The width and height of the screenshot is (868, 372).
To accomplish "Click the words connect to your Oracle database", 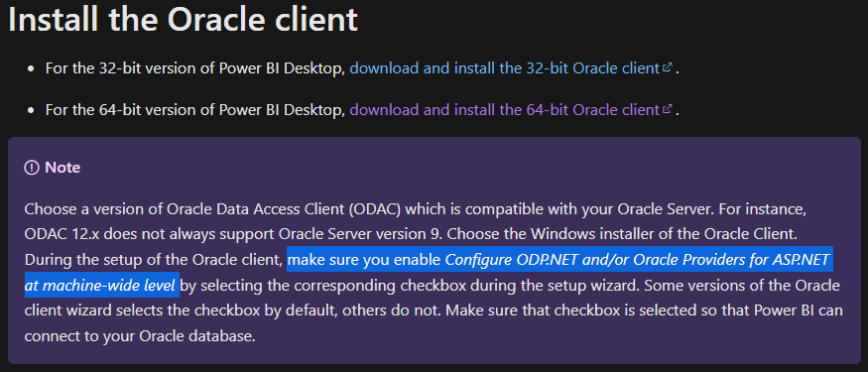I will [140, 336].
